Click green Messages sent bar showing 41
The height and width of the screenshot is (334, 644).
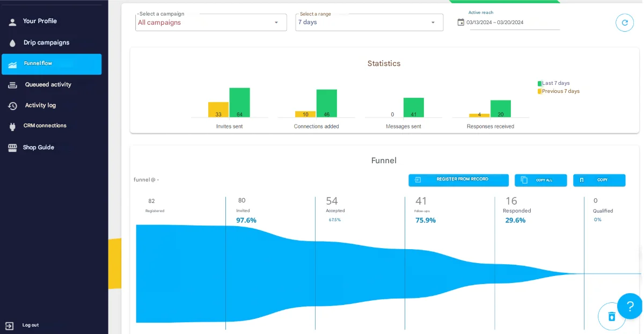coord(414,107)
